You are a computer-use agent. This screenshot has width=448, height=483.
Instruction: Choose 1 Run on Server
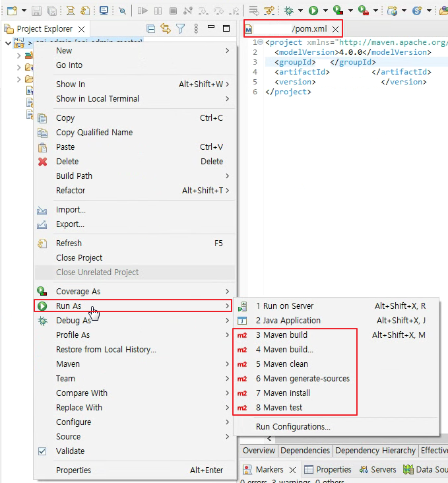[336, 306]
